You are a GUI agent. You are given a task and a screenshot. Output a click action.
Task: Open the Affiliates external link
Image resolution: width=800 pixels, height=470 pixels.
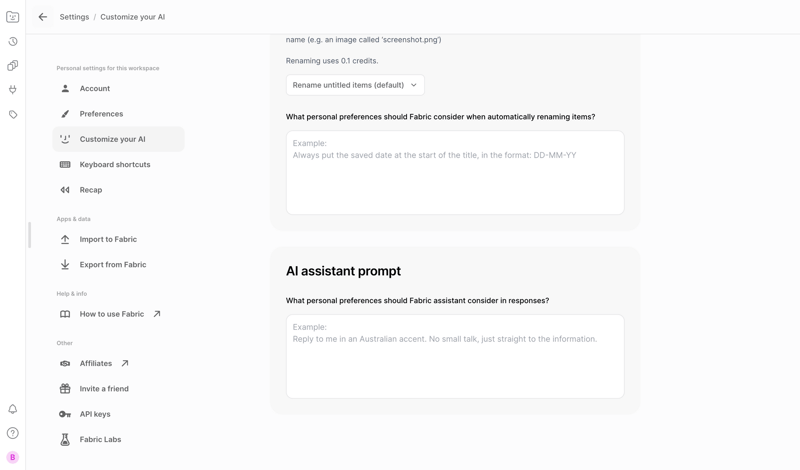point(96,364)
